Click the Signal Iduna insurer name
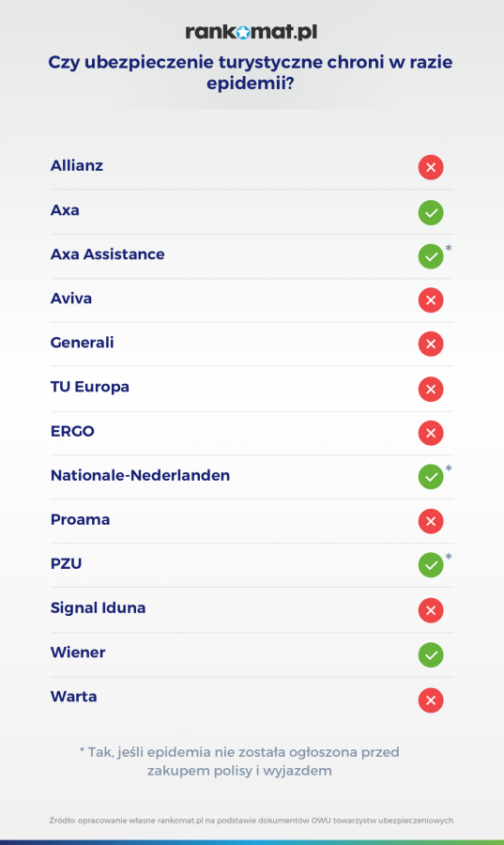Viewport: 504px width, 845px height. point(98,607)
